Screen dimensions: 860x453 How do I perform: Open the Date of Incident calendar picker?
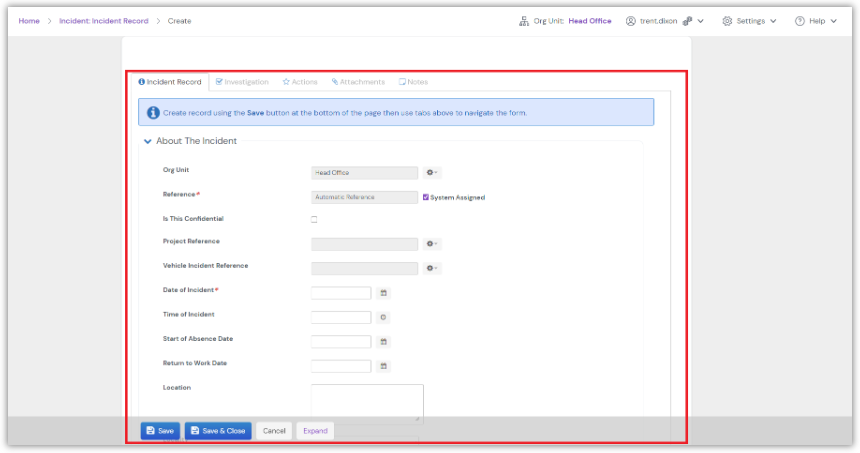pyautogui.click(x=384, y=293)
